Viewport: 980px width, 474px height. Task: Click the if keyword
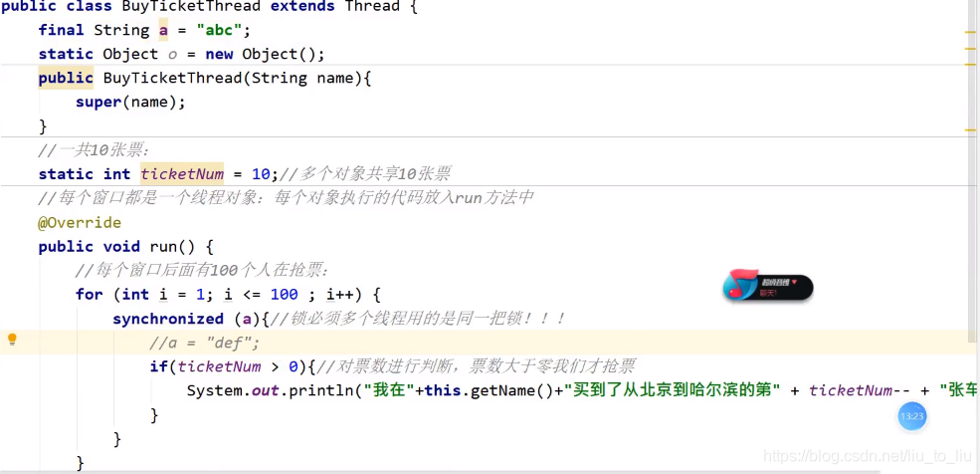click(x=159, y=366)
